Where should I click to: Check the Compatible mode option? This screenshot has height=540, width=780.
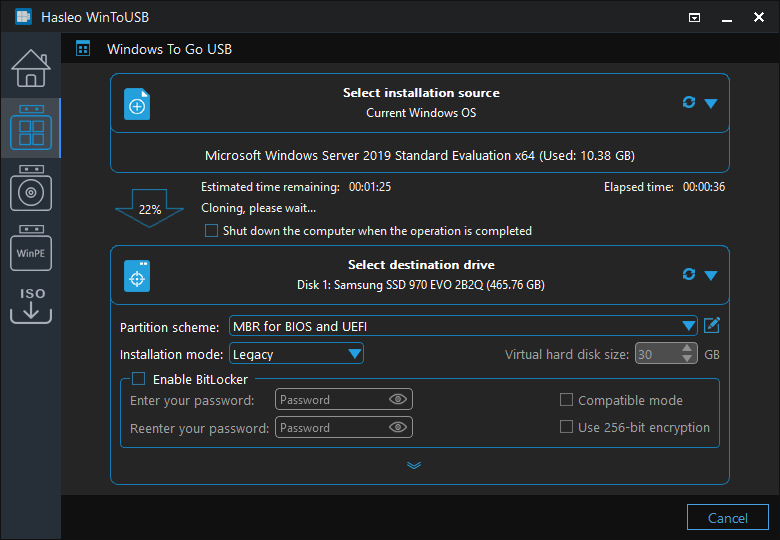pos(566,400)
